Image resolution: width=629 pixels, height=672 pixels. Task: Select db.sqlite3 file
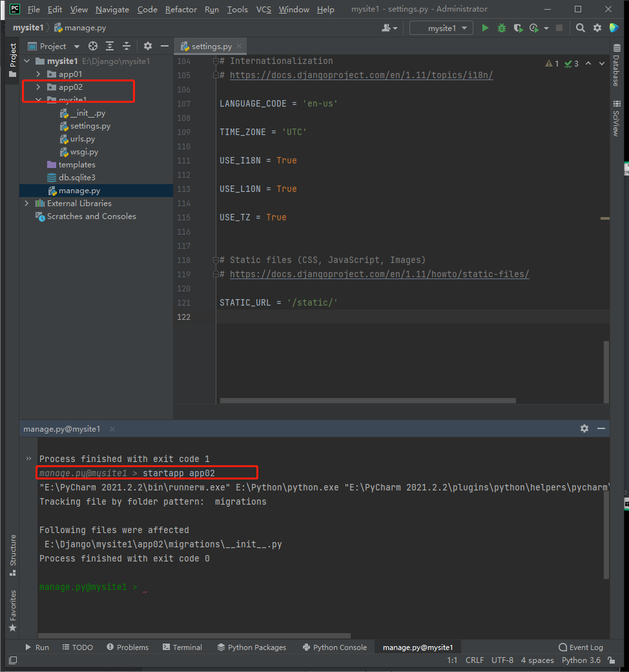coord(77,178)
